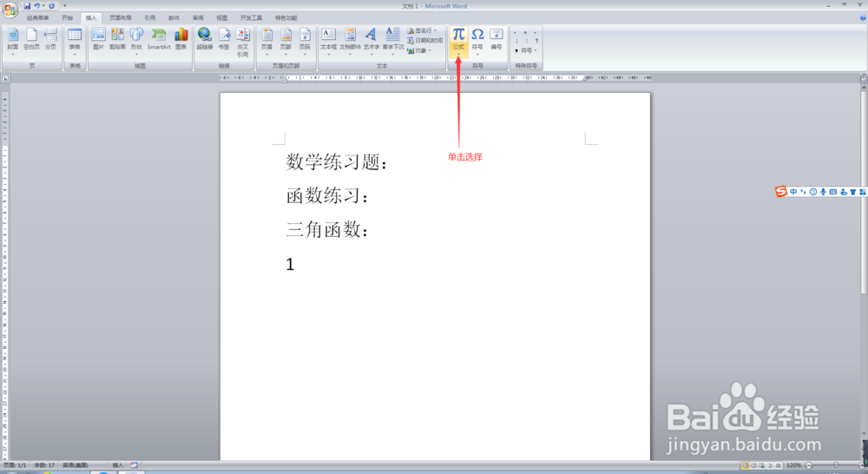Insert a picture (图片)
This screenshot has width=868, height=474.
(99, 41)
